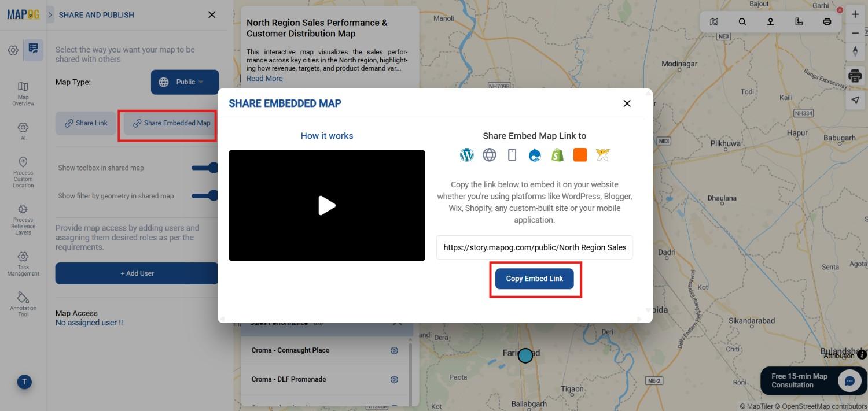The image size is (868, 411).
Task: Click the Shopify bag icon
Action: (x=557, y=155)
